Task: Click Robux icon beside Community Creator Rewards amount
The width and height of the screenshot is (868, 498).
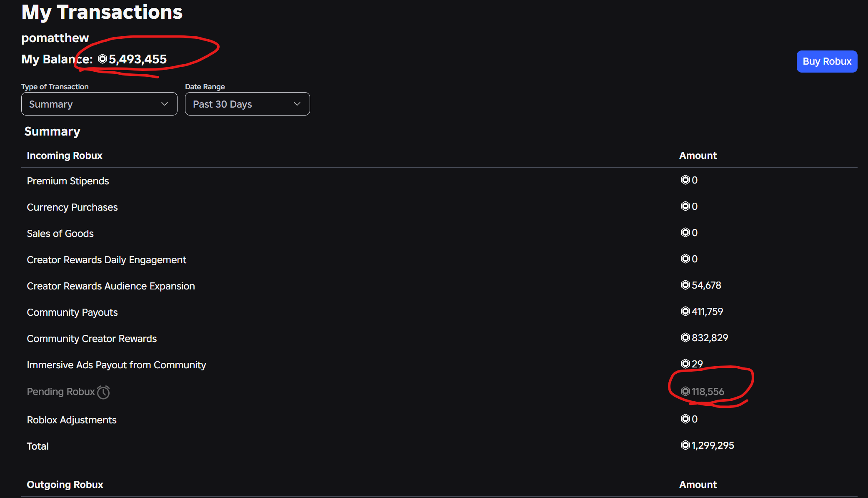Action: (685, 337)
